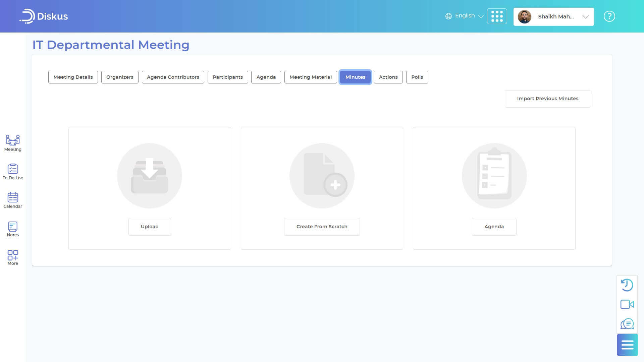Open the To Do List sidebar icon
The image size is (644, 362).
tap(12, 170)
